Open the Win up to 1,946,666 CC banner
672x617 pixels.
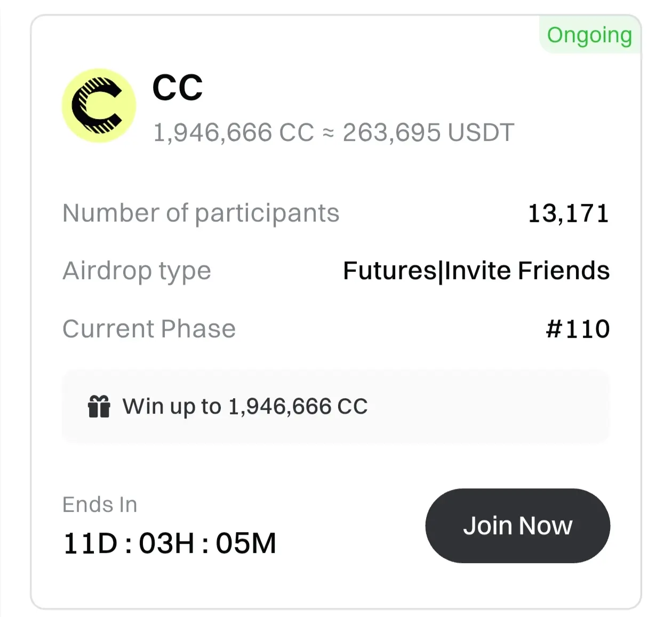click(335, 406)
